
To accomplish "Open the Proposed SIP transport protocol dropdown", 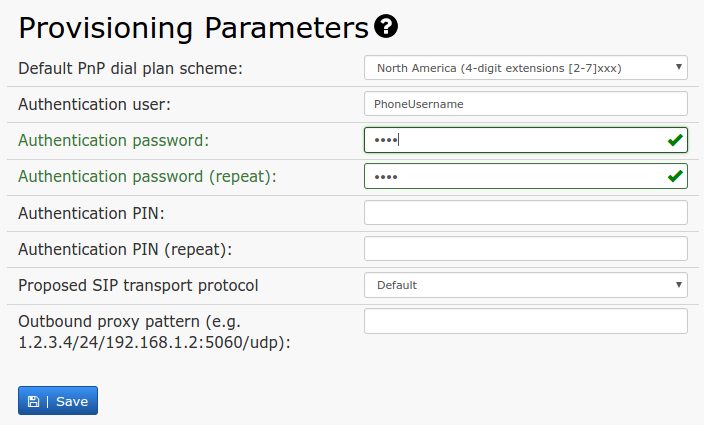I will pos(526,285).
